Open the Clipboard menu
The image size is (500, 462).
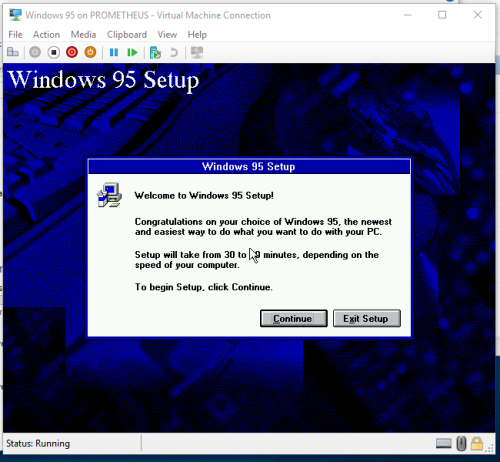(x=127, y=35)
